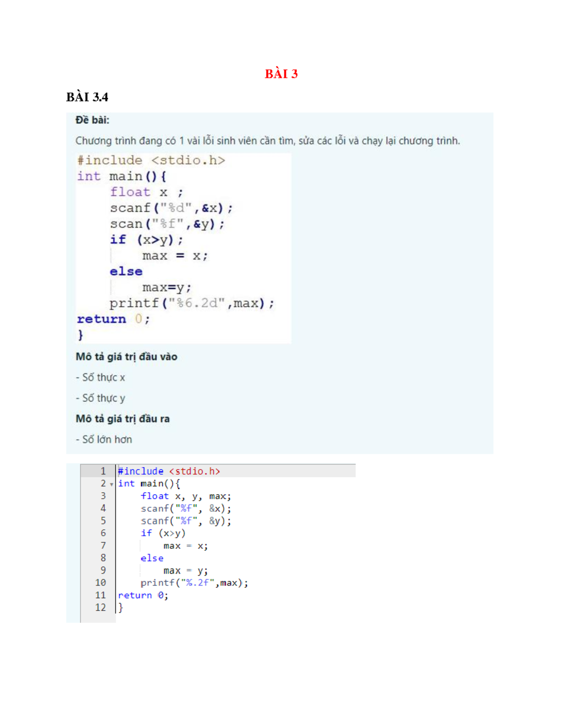
Task: Click the Mô tả giá trị đầu ra heading
Action: tap(124, 419)
